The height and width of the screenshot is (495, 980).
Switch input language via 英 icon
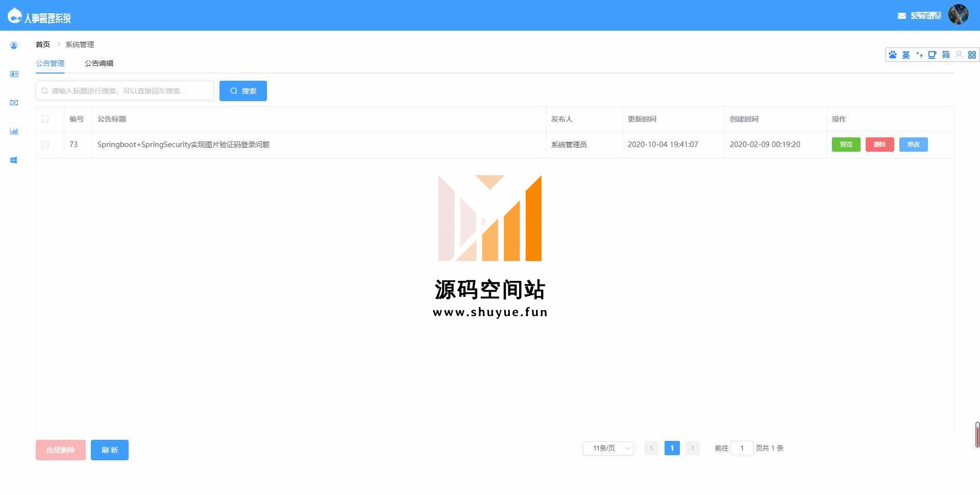click(x=906, y=55)
